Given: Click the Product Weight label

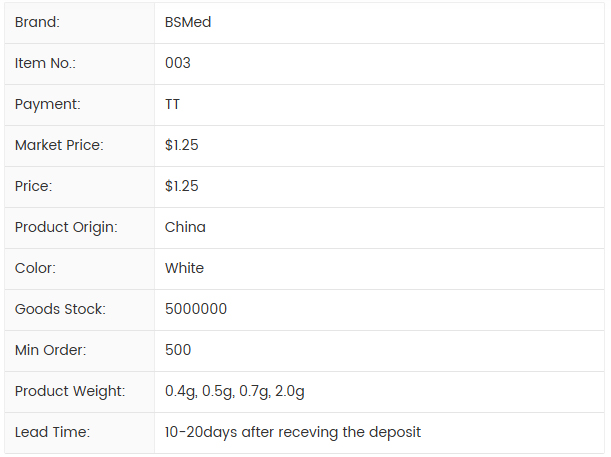Looking at the screenshot, I should (70, 391).
